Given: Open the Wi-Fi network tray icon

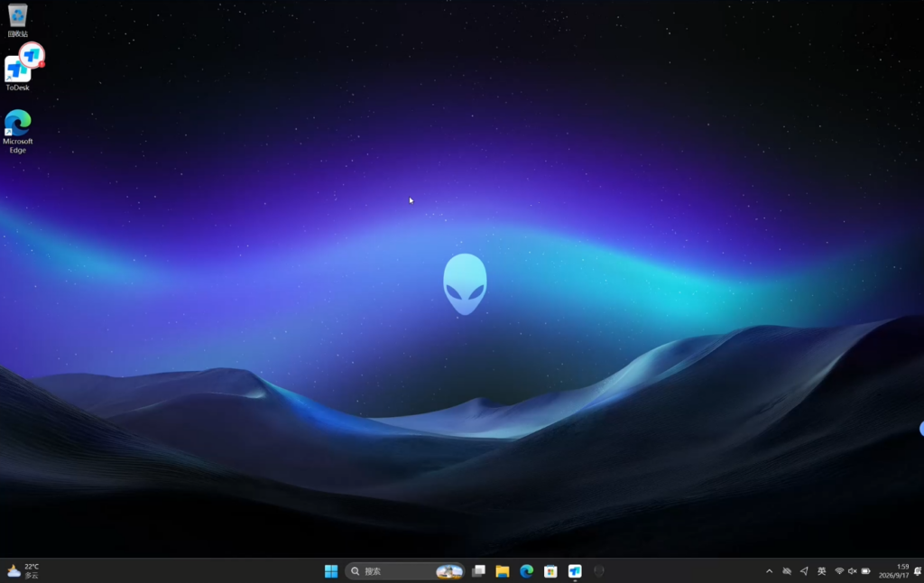Looking at the screenshot, I should point(839,570).
